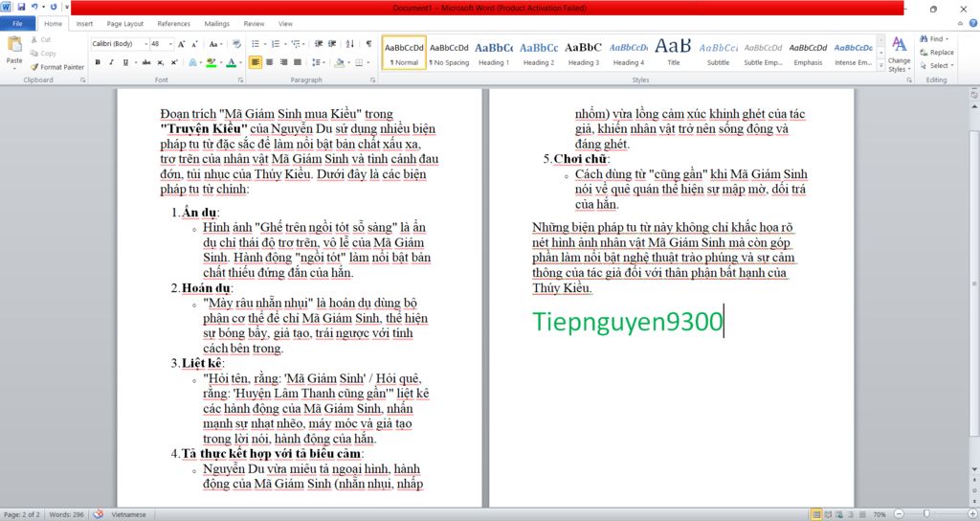Toggle Justify alignment
The height and width of the screenshot is (521, 980).
coord(298,62)
